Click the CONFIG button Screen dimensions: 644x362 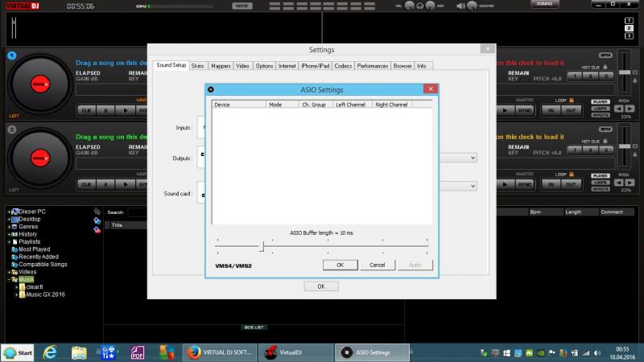544,4
